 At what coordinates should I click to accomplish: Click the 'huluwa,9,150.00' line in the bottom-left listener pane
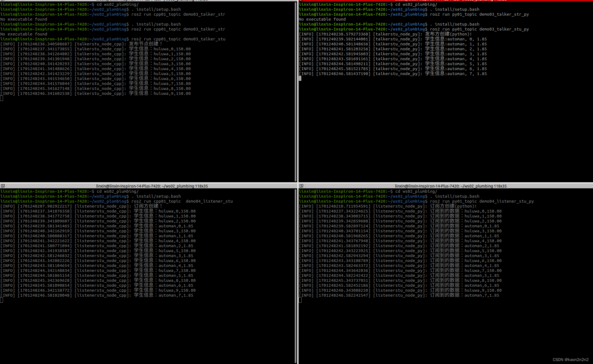[98, 290]
